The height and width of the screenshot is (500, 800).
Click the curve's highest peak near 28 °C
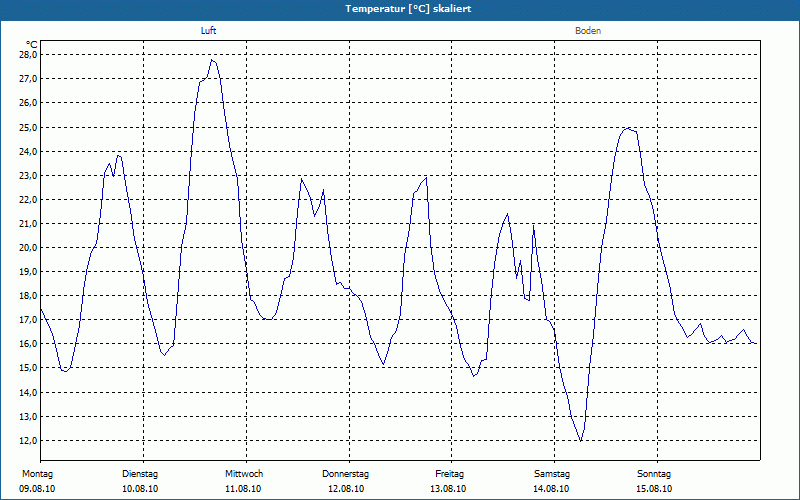click(212, 60)
